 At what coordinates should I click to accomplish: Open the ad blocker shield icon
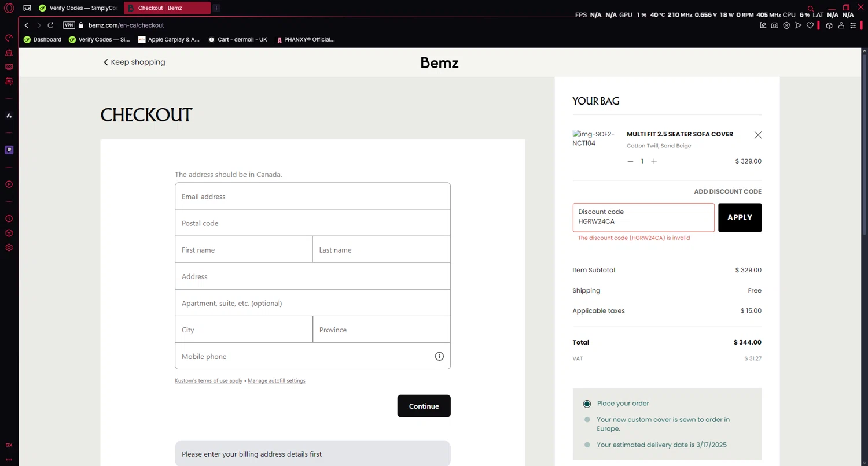[x=786, y=25]
